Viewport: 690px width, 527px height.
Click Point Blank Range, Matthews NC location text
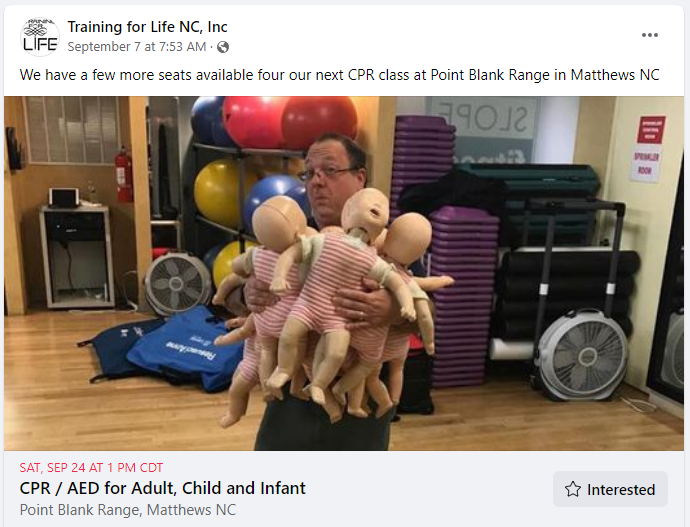128,510
